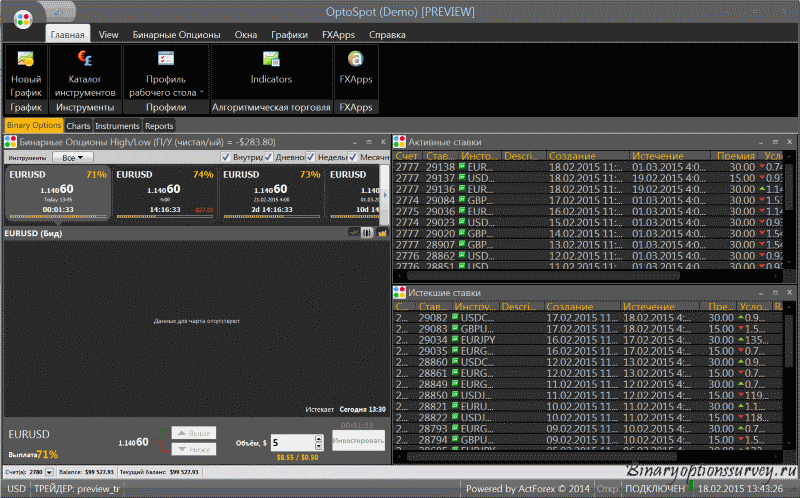Screen dimensions: 800x498
Task: Open the Главная ribbon tab
Action: (67, 35)
